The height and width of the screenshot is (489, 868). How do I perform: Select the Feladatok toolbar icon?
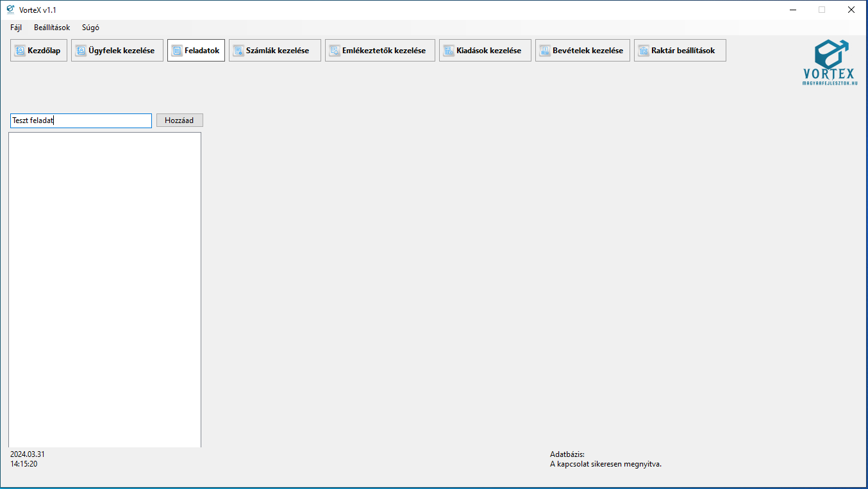pyautogui.click(x=177, y=51)
